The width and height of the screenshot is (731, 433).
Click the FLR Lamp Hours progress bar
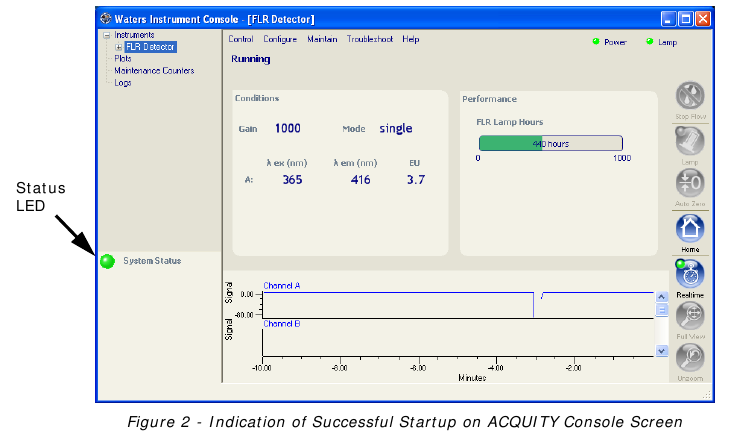551,143
